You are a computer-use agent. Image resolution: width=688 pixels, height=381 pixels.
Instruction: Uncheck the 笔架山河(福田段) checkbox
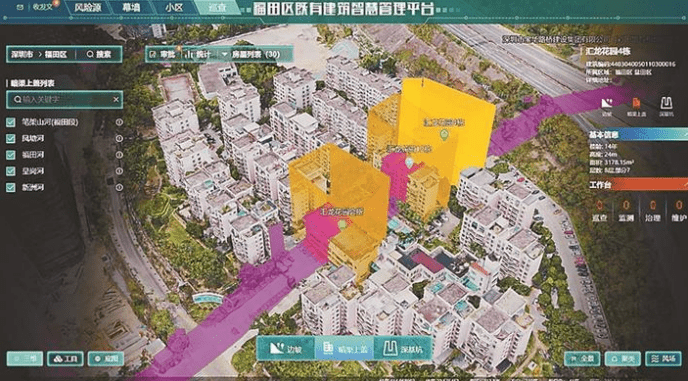11,122
